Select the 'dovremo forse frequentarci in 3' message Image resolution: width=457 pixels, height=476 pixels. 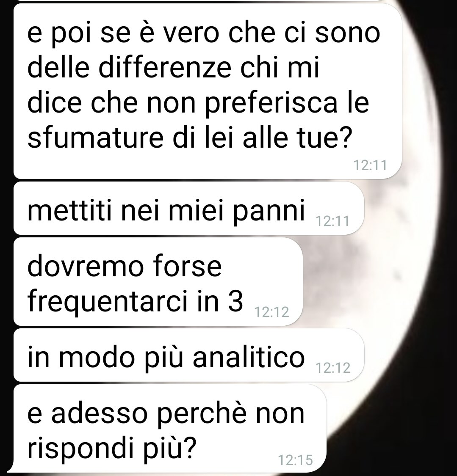coord(158,282)
